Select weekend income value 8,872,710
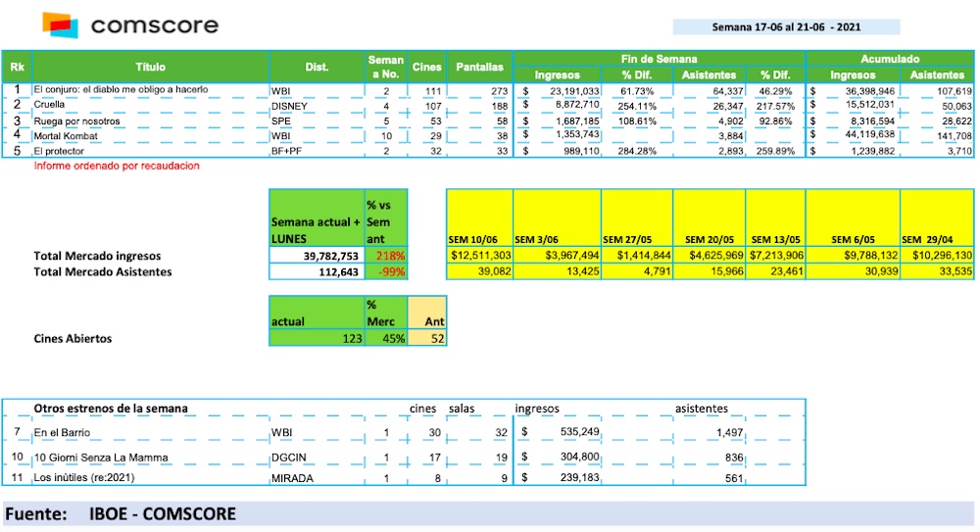980x532 pixels. pos(577,105)
